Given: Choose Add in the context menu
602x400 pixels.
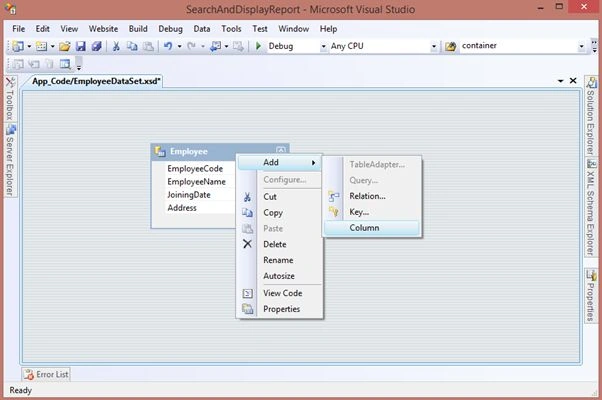Looking at the screenshot, I should [x=279, y=162].
